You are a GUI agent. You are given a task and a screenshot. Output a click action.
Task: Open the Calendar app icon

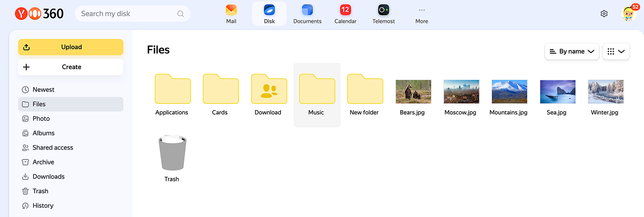346,9
